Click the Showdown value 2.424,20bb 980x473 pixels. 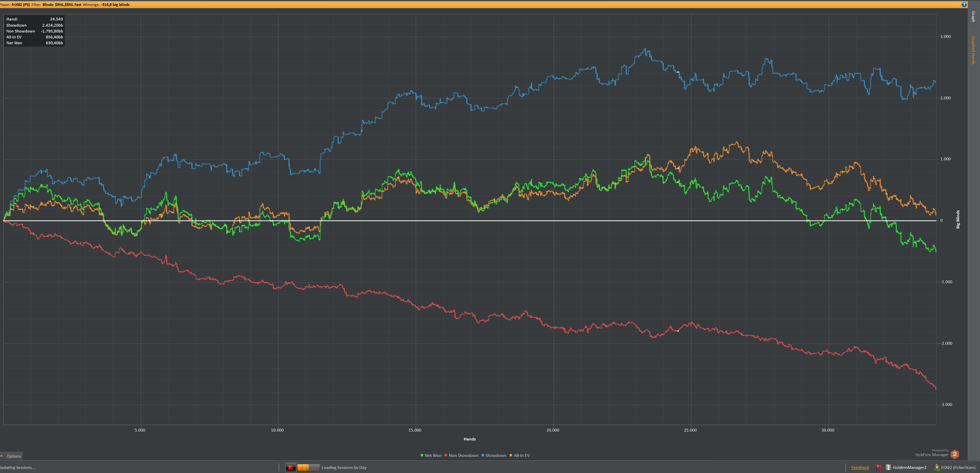pos(52,25)
